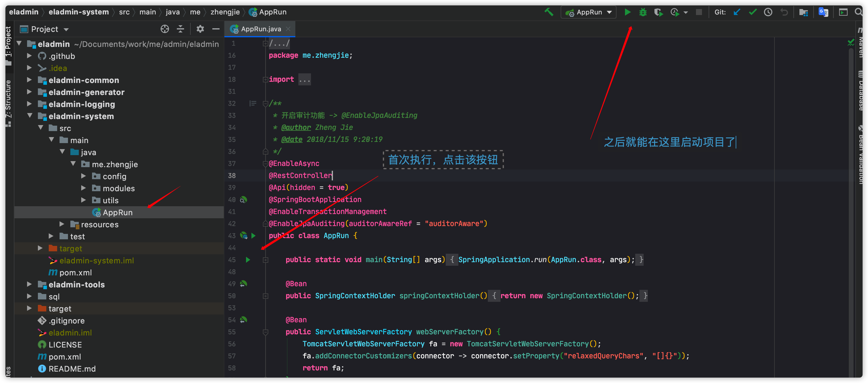Viewport: 868px width, 383px height.
Task: Locate opened file with crosshair icon
Action: (x=165, y=29)
